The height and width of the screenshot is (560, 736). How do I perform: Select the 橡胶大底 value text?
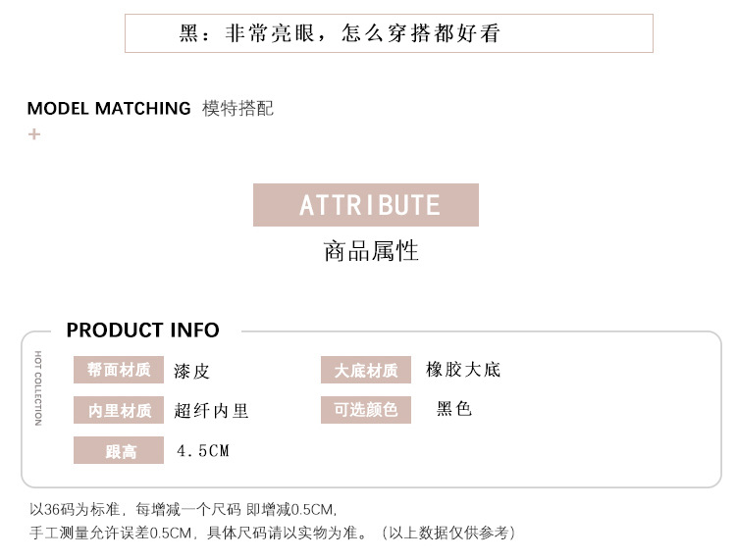click(x=463, y=370)
